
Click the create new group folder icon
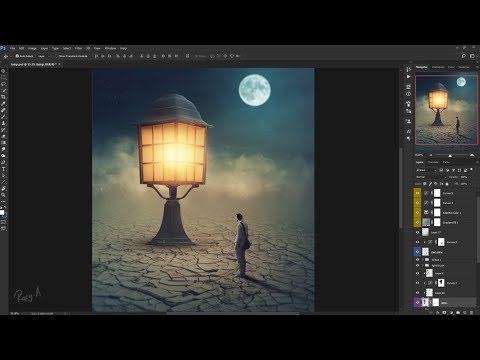tap(458, 313)
